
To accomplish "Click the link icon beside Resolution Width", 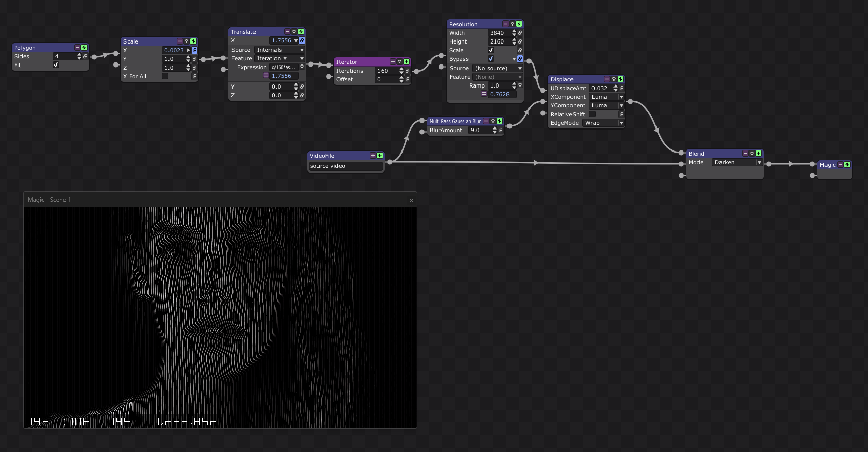I will [520, 33].
